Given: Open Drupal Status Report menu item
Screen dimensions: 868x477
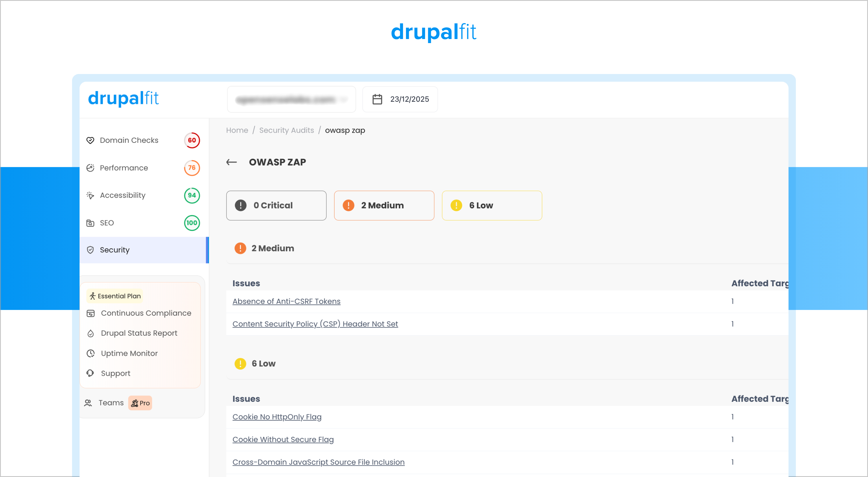Looking at the screenshot, I should [132, 333].
